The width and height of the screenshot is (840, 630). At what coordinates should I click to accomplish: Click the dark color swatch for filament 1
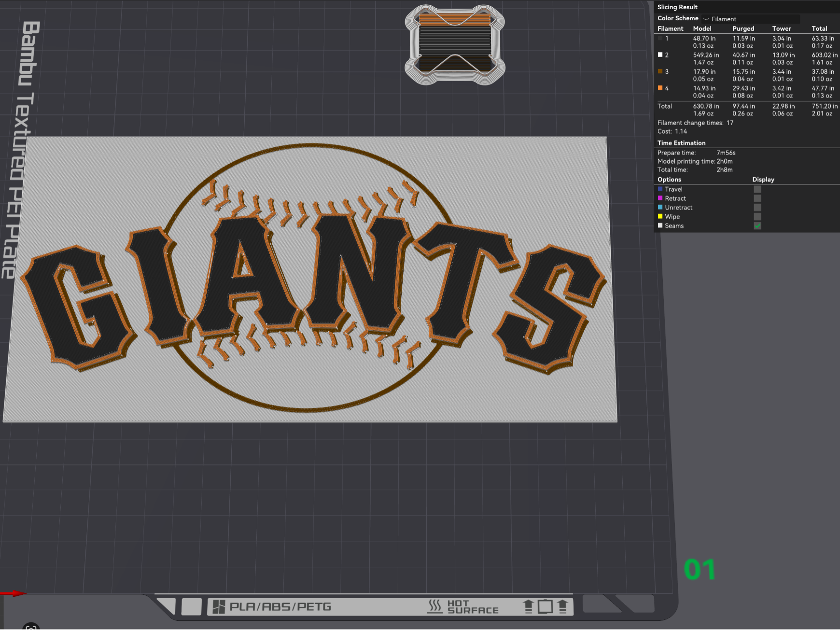coord(660,38)
